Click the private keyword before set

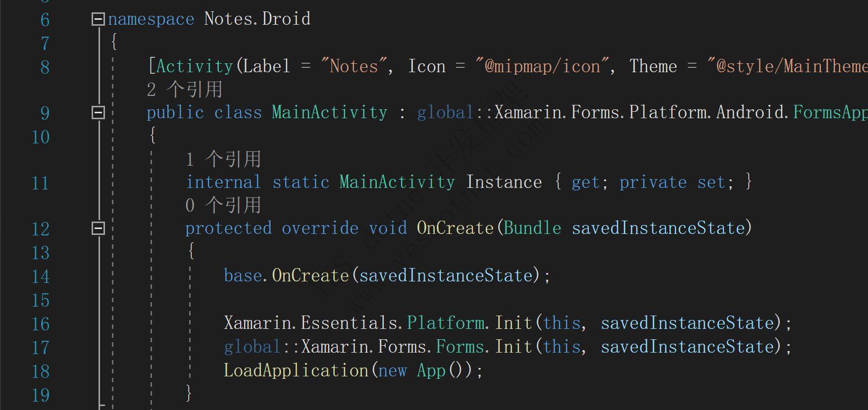[x=653, y=182]
